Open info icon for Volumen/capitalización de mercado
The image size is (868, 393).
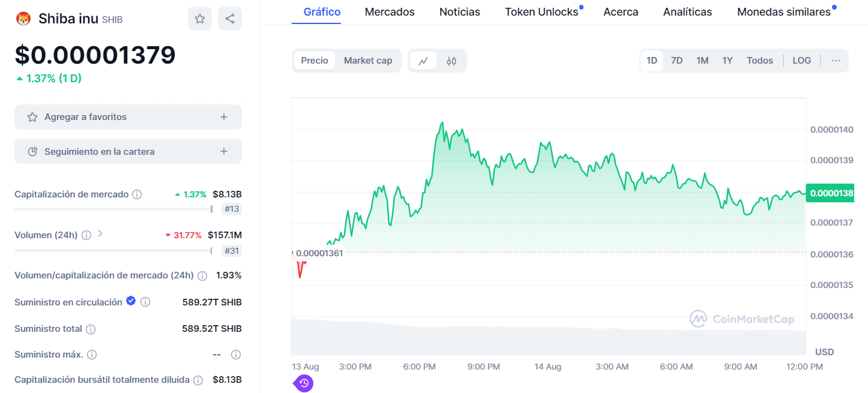[x=202, y=275]
